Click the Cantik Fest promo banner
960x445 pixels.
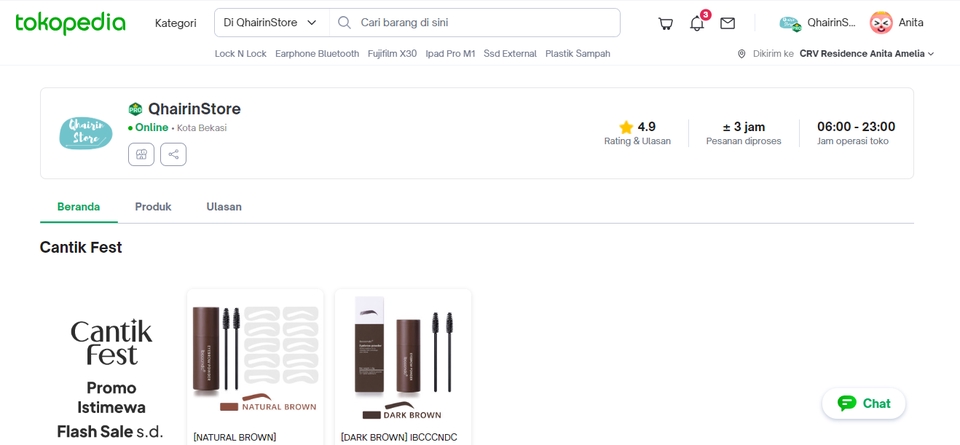coord(111,380)
